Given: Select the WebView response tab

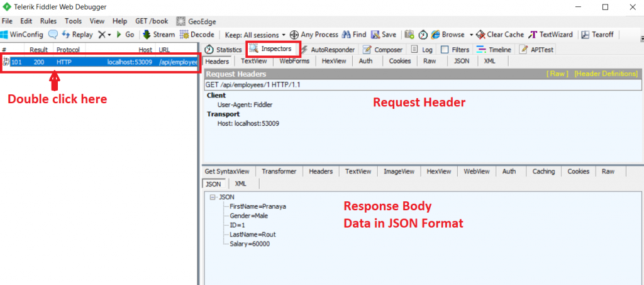Looking at the screenshot, I should pyautogui.click(x=477, y=172).
